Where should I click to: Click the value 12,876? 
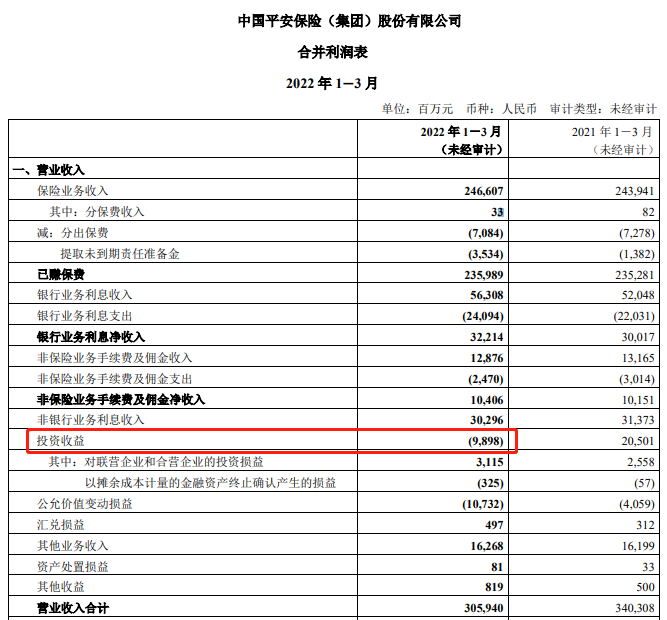[487, 358]
